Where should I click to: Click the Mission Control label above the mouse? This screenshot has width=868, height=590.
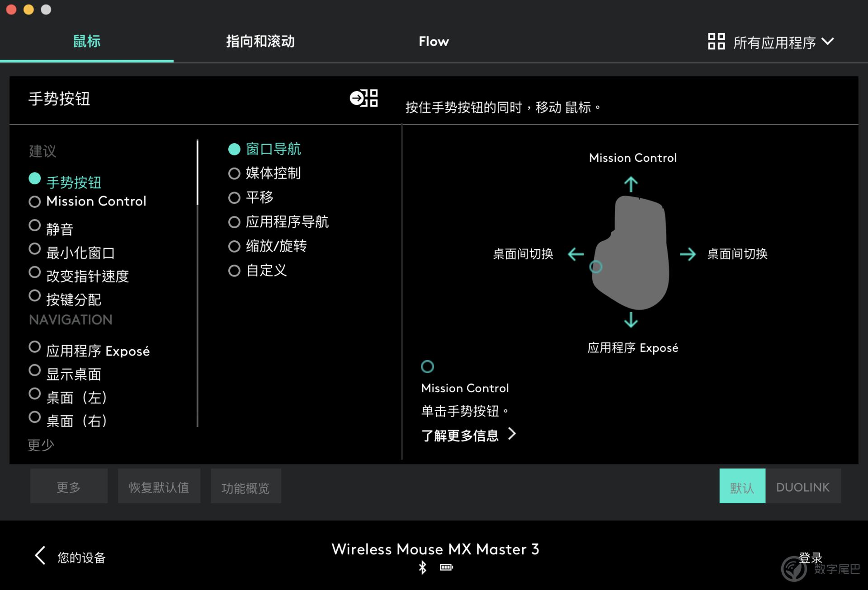tap(632, 158)
